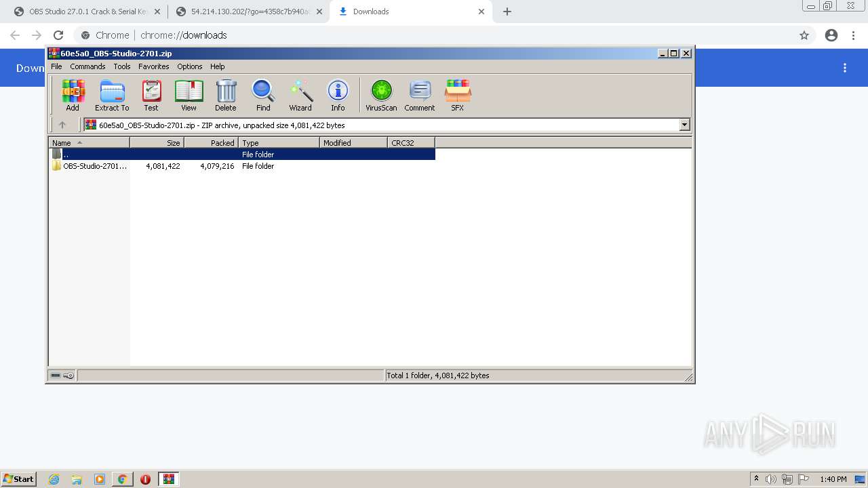The width and height of the screenshot is (868, 488).
Task: Open a new Chrome tab
Action: point(507,12)
